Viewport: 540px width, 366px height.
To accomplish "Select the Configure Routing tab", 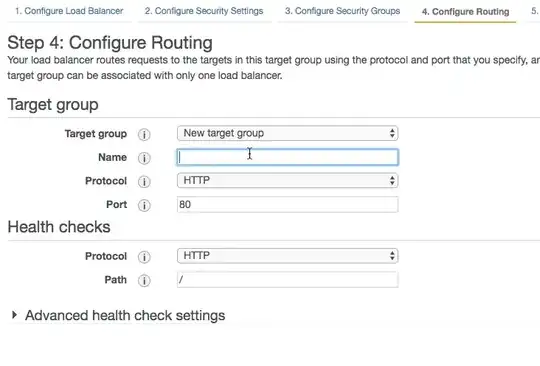I will [465, 12].
